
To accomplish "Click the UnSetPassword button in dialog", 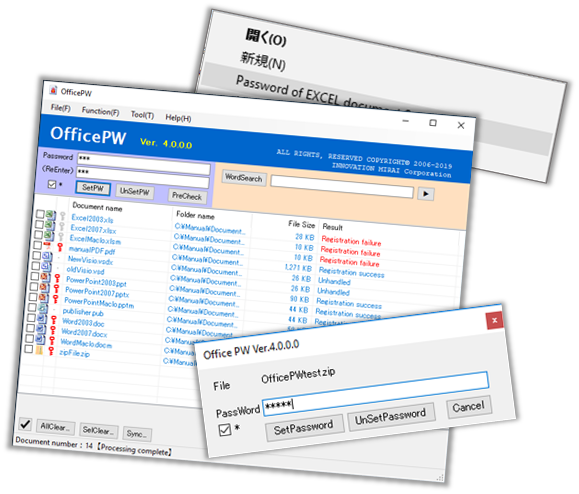I will click(x=391, y=416).
